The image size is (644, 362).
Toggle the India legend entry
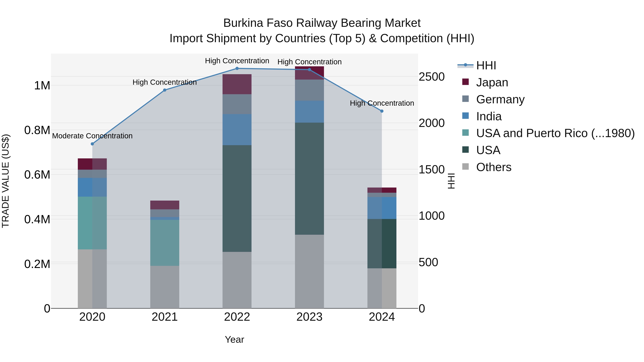click(x=482, y=116)
